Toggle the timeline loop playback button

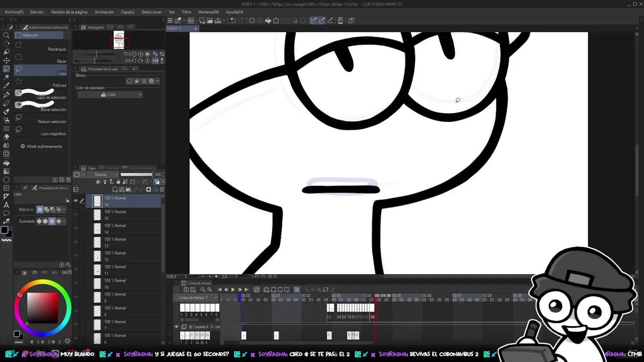pos(257,290)
